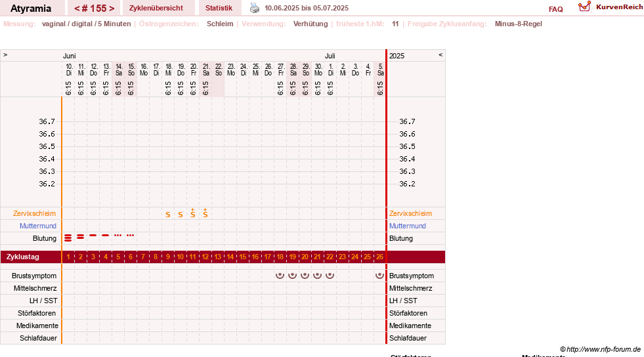This screenshot has width=644, height=357.
Task: Click the left Medikamente label
Action: click(x=37, y=325)
